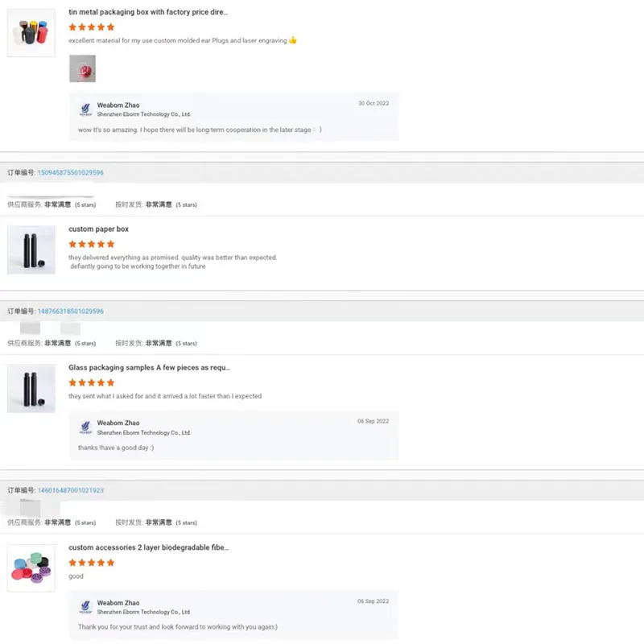This screenshot has height=644, width=644.
Task: Click company logo in the "Thank you for your trust" reply
Action: tap(85, 607)
